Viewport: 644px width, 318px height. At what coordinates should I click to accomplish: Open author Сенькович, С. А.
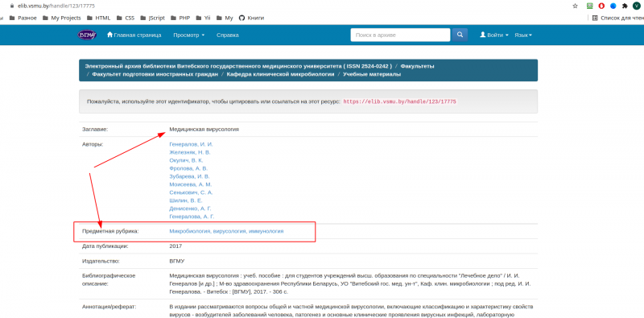point(191,192)
